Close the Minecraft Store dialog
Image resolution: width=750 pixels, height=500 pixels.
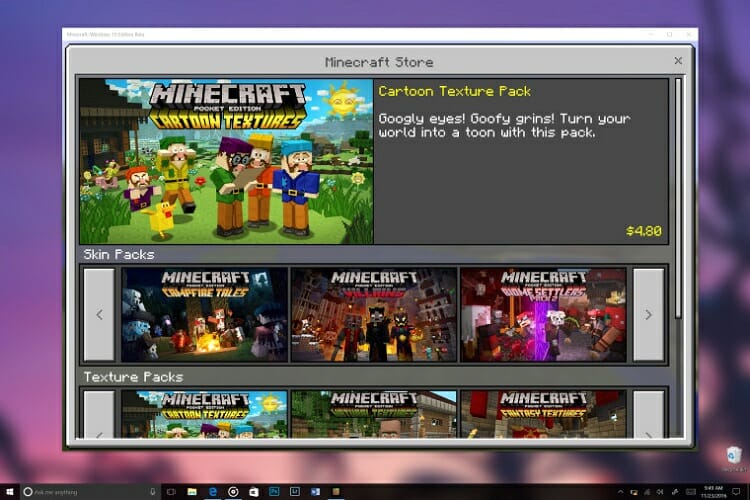click(678, 61)
